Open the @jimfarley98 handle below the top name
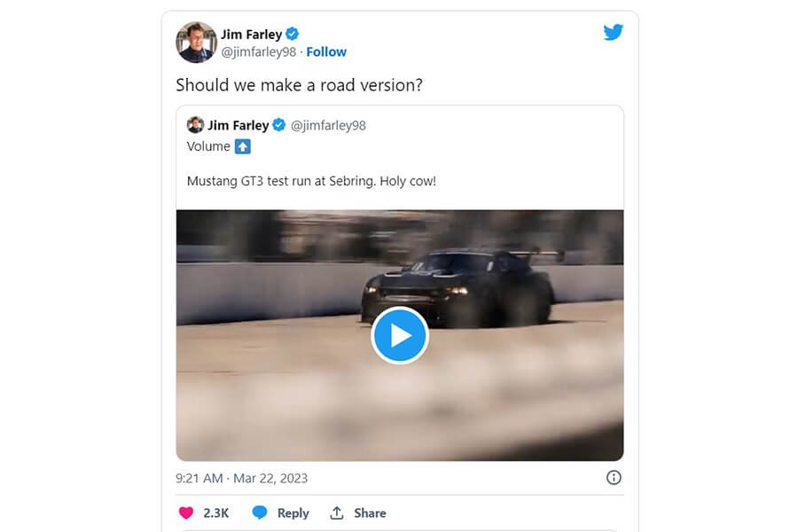 pyautogui.click(x=258, y=51)
